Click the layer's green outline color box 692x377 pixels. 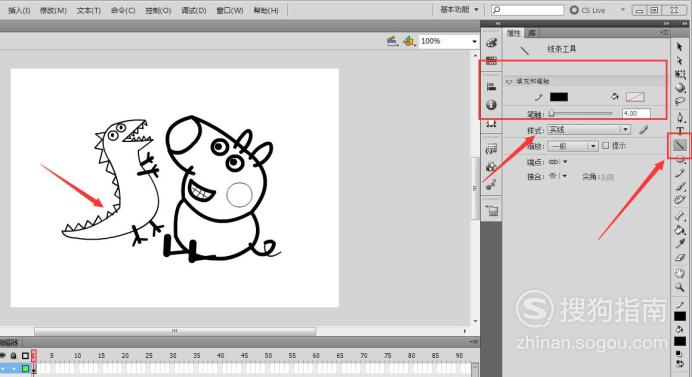pos(25,368)
